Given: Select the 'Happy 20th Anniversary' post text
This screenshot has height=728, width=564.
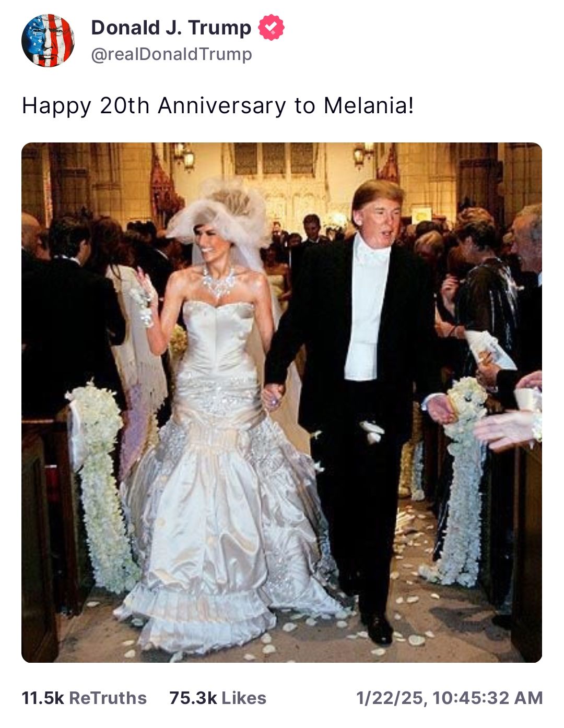Looking at the screenshot, I should [x=218, y=105].
